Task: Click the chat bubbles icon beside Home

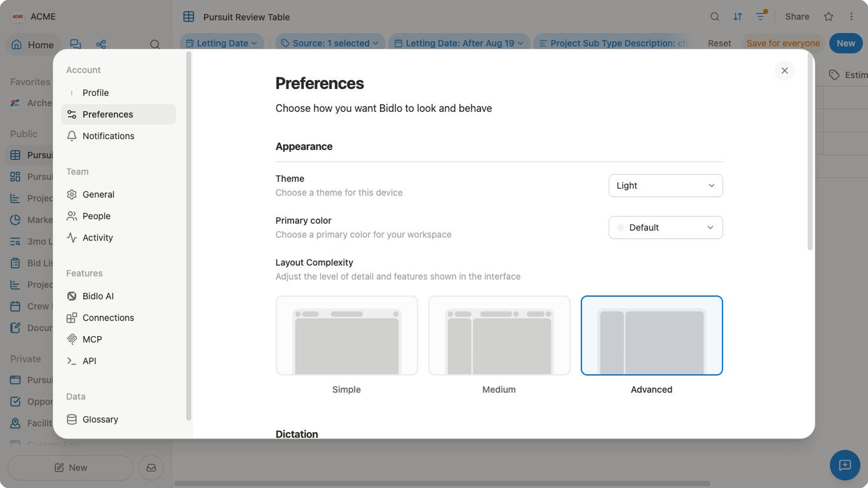Action: [x=75, y=44]
